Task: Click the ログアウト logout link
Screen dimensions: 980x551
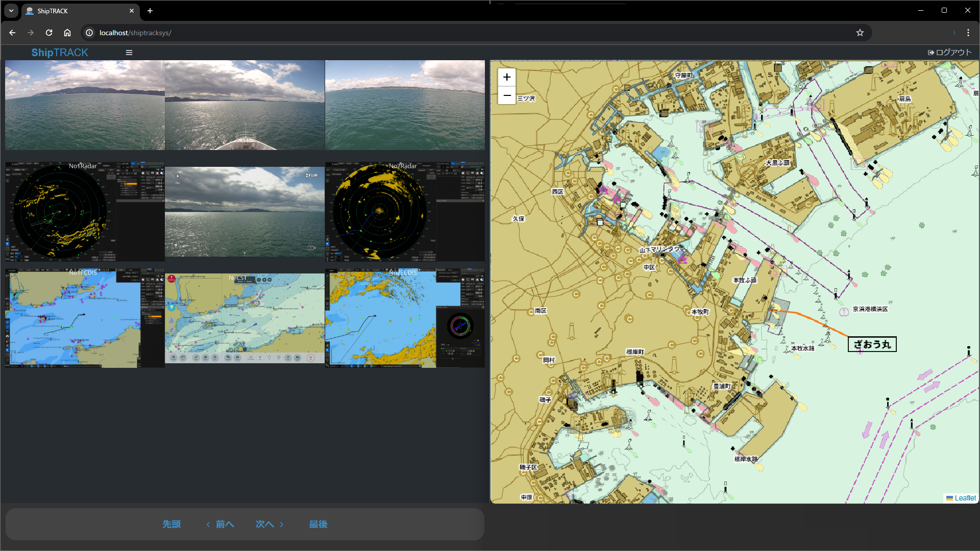Action: pyautogui.click(x=950, y=53)
